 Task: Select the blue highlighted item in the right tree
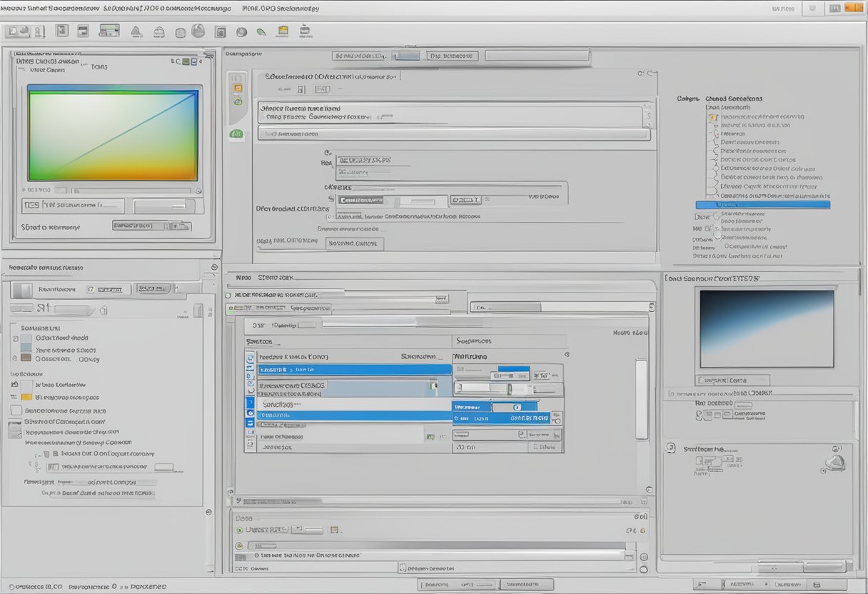coord(762,205)
